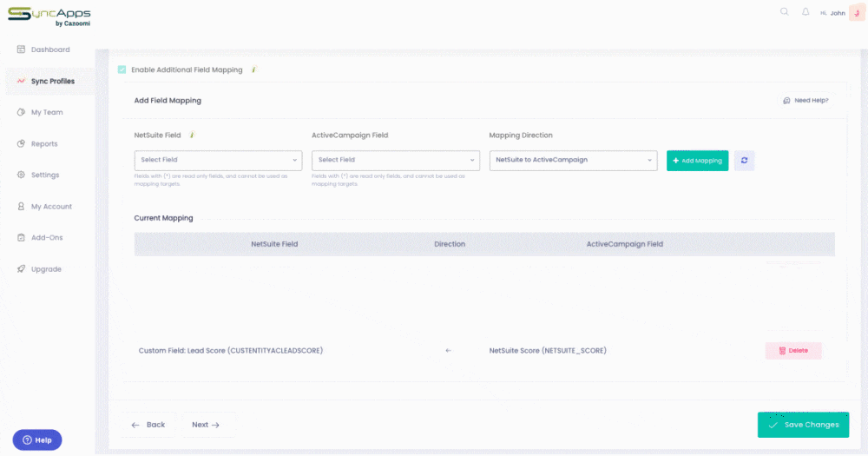Click the Upgrade rocket icon
Screen dimensions: 868x456
[21, 268]
